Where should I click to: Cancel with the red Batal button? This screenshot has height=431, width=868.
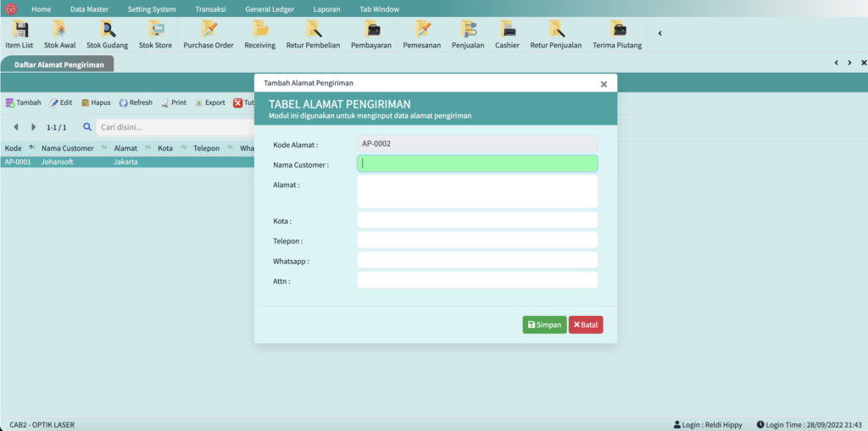[586, 324]
